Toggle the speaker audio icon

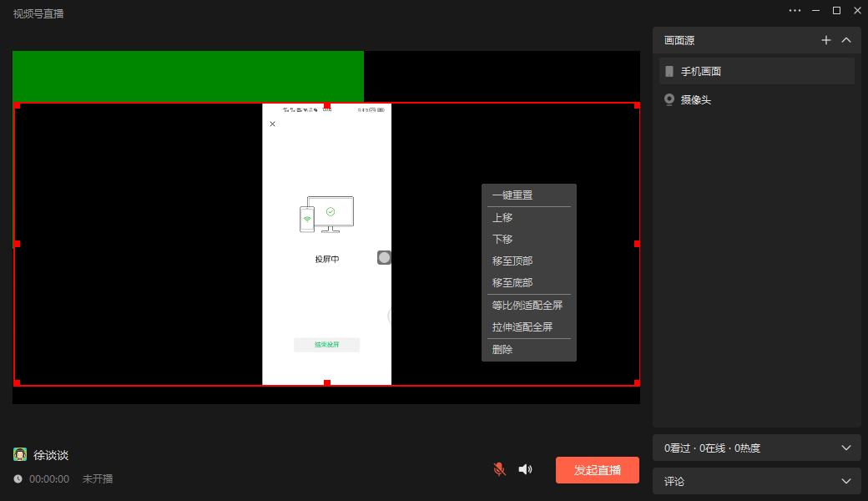(525, 469)
